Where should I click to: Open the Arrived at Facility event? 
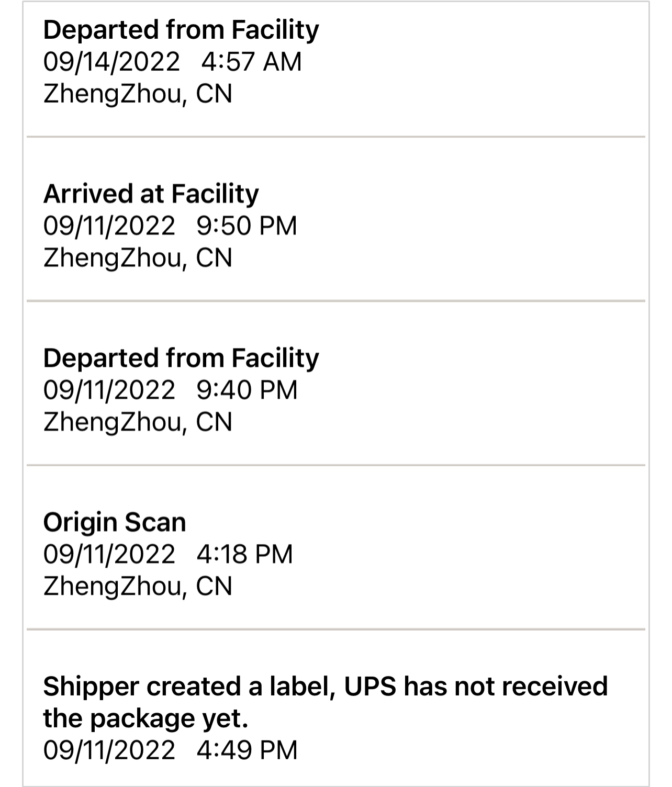pos(151,194)
